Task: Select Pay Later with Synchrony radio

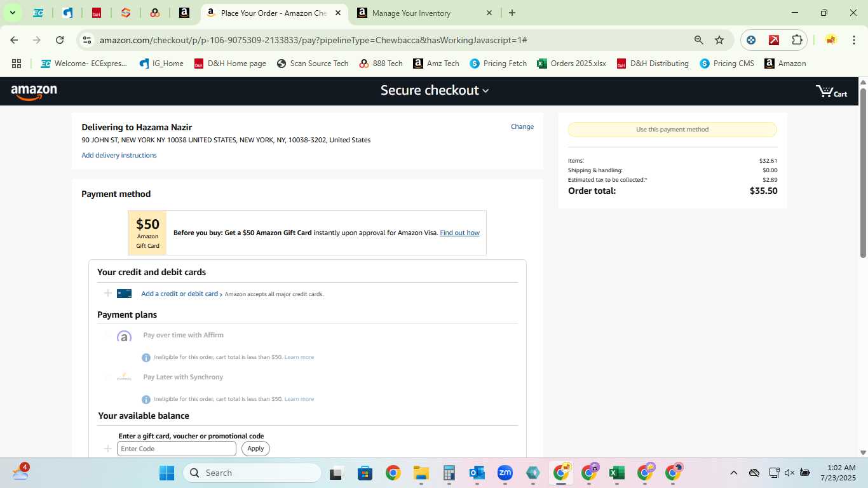Action: 108,377
